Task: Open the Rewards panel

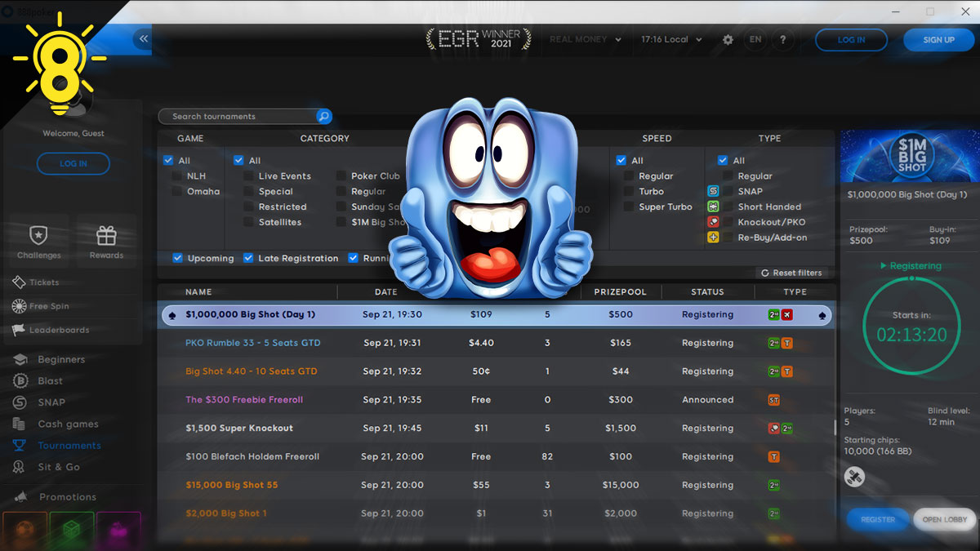Action: pyautogui.click(x=106, y=242)
